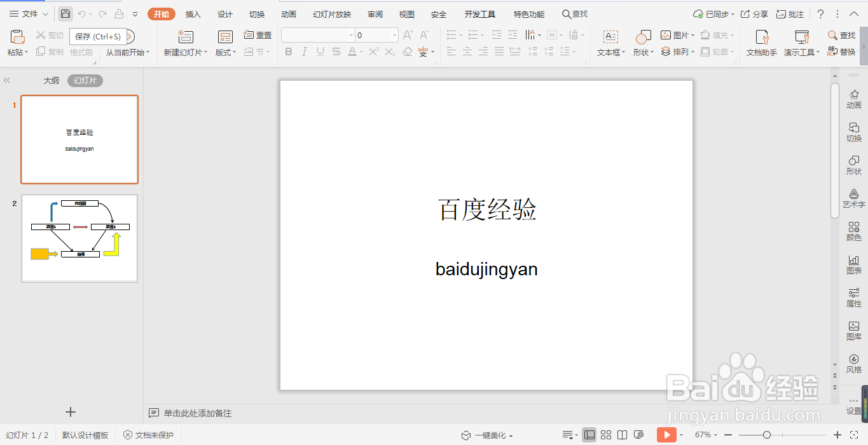This screenshot has width=868, height=445.
Task: Switch to the 审阅 ribbon tab
Action: pyautogui.click(x=375, y=14)
